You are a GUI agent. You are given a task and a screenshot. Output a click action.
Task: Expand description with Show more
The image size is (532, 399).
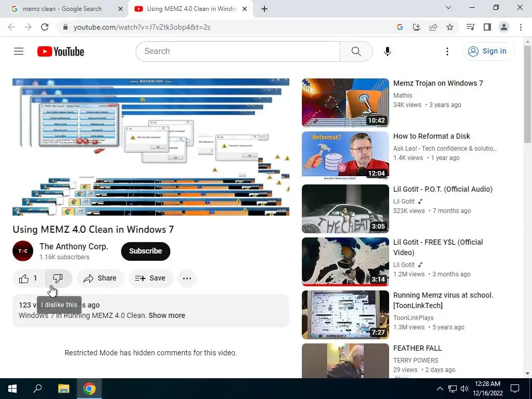click(x=167, y=315)
